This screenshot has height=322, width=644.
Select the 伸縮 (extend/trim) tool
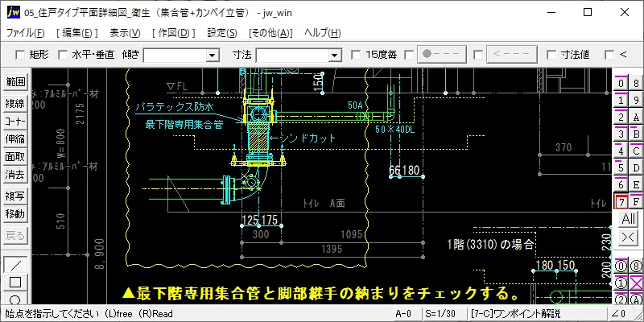[15, 138]
